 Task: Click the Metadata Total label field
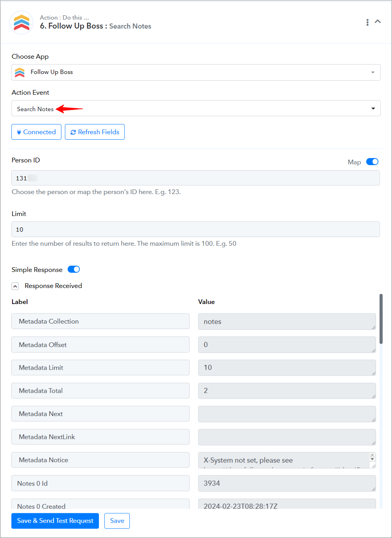tap(100, 390)
